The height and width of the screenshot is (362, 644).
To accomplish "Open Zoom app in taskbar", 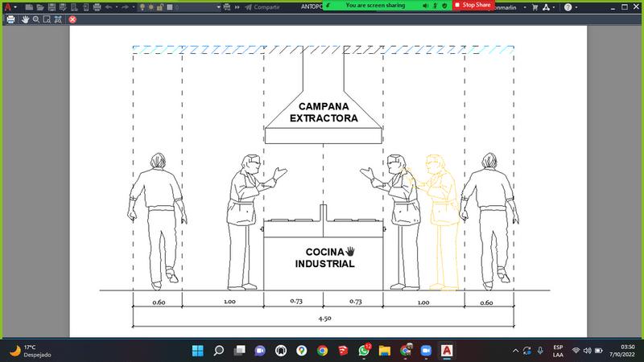I will (x=426, y=351).
